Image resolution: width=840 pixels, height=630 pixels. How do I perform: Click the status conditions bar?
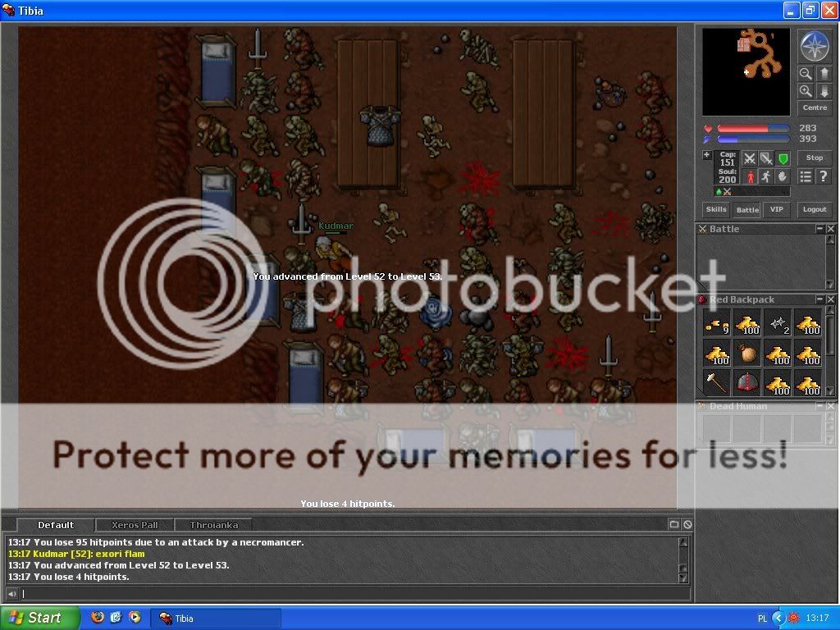(752, 191)
